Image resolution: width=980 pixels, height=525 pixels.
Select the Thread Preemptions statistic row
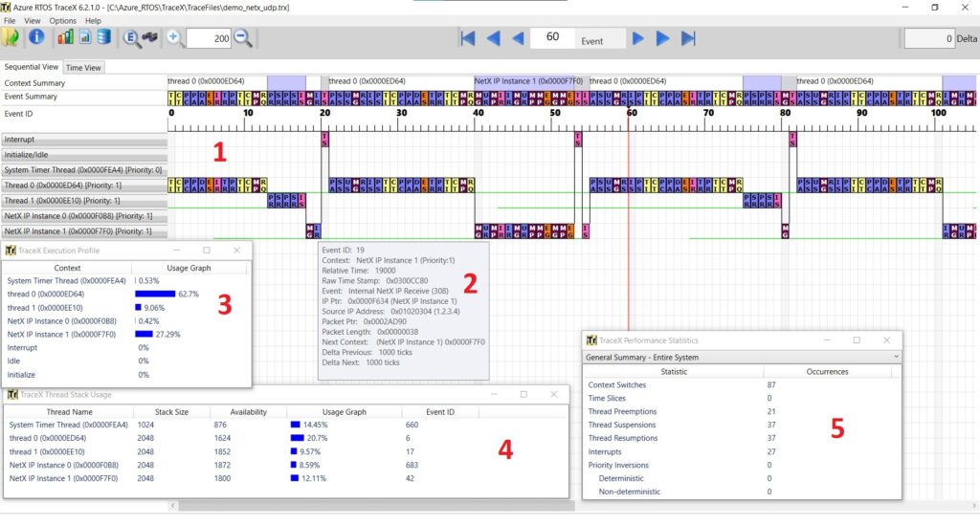pyautogui.click(x=742, y=411)
